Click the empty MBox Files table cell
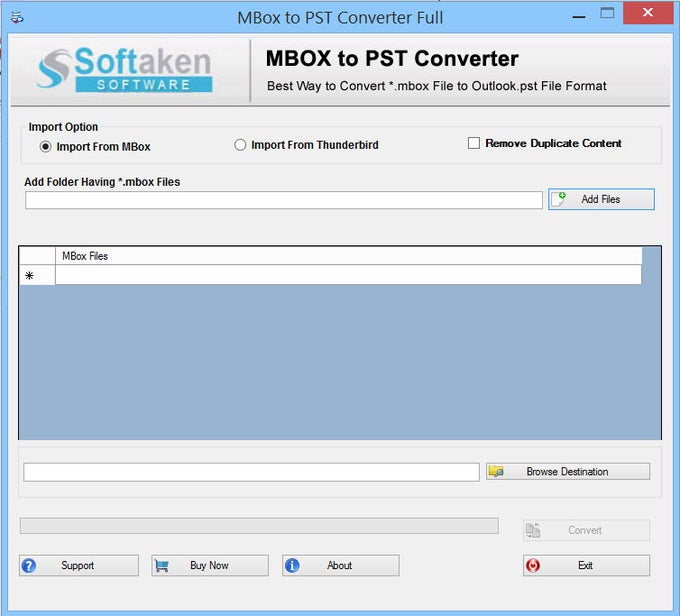680x616 pixels. [x=349, y=275]
